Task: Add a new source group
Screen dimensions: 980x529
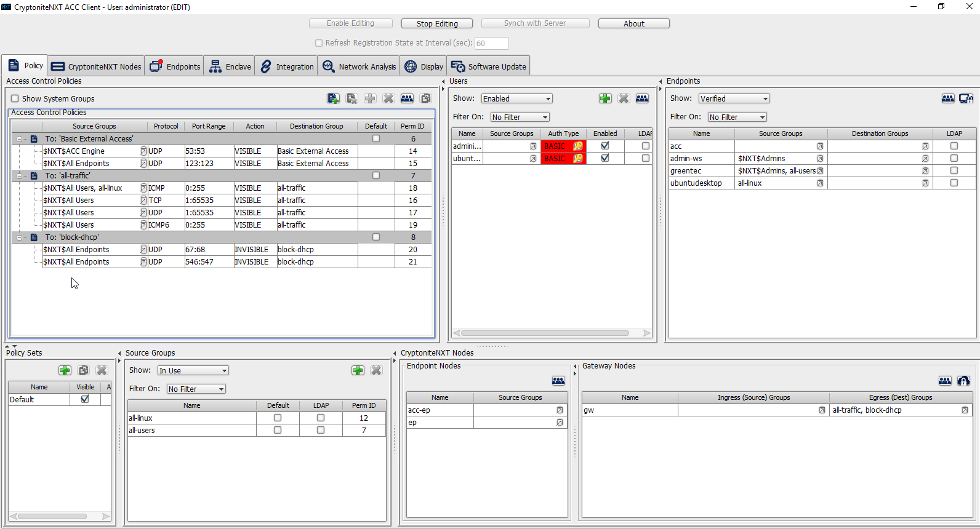Action: tap(358, 370)
